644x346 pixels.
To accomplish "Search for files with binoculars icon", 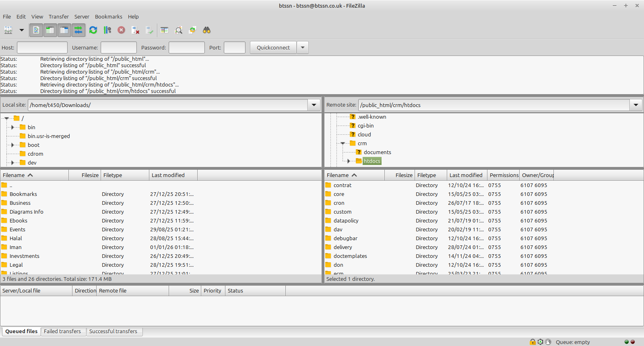I will click(206, 30).
